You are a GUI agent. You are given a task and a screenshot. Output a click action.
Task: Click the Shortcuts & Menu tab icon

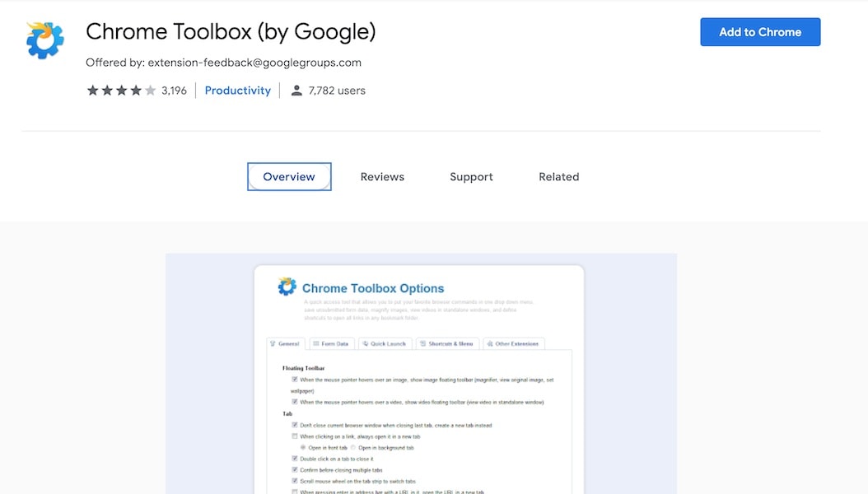pos(422,343)
